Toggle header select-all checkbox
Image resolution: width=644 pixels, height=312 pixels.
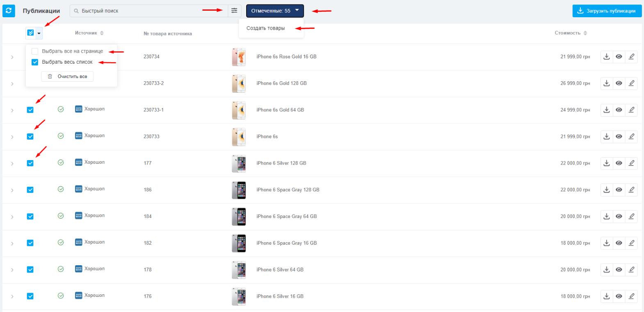(30, 33)
